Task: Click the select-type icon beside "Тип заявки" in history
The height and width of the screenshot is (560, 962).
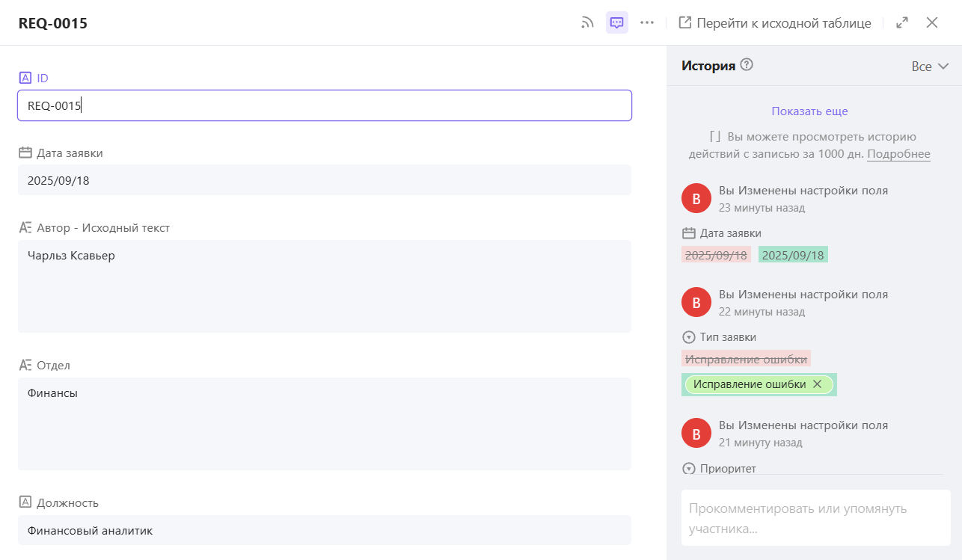Action: pos(689,337)
